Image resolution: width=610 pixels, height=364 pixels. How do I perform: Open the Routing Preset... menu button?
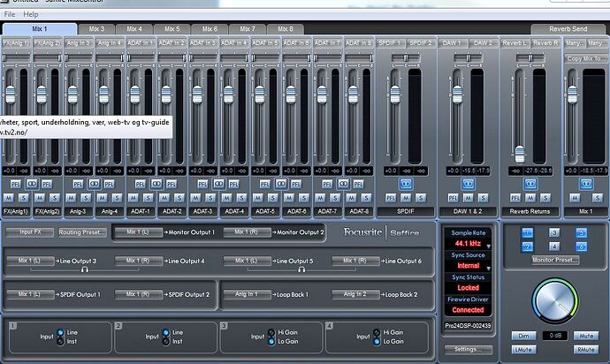point(82,232)
